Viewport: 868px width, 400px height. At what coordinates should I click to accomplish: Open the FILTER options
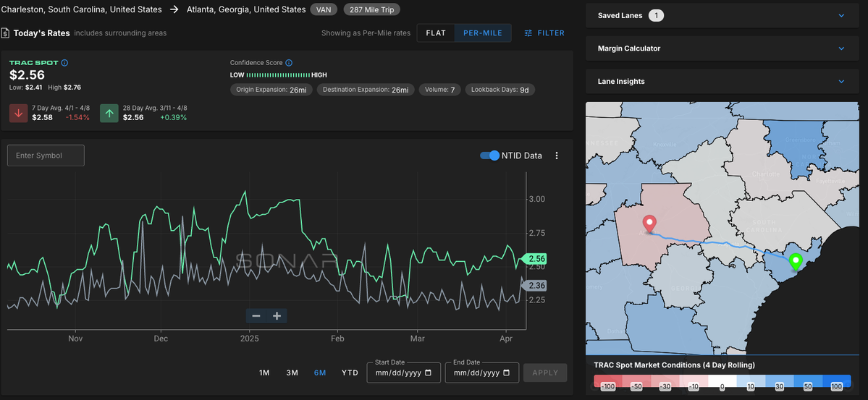(x=544, y=33)
